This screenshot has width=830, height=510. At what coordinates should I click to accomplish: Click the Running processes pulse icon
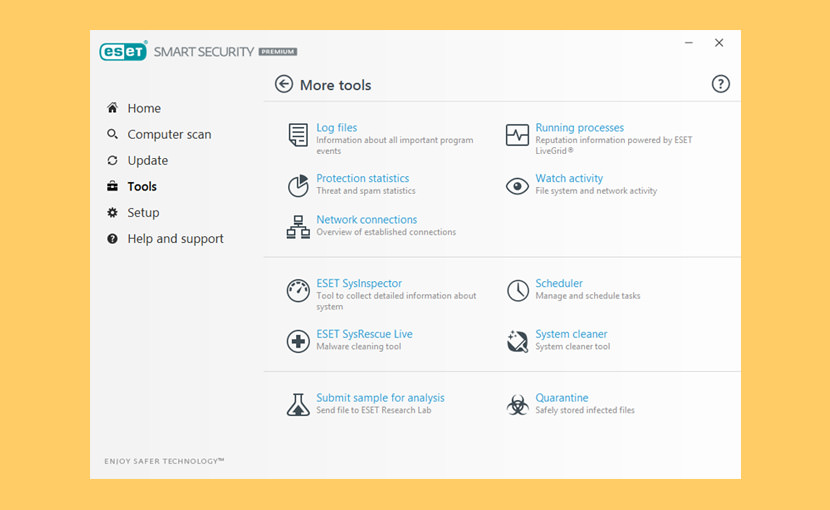point(517,135)
